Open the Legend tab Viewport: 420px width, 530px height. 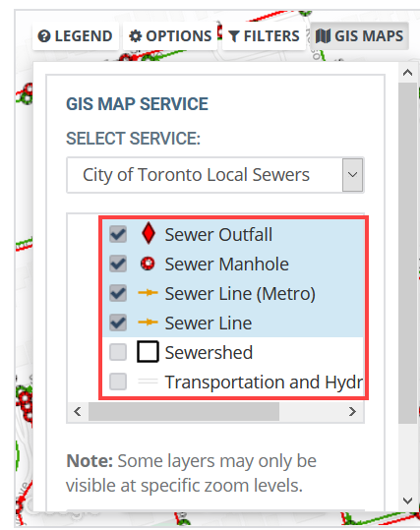pos(76,36)
